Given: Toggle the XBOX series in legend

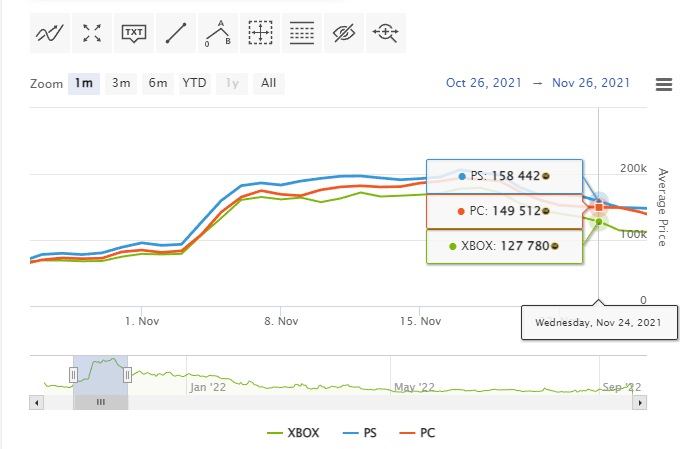Looking at the screenshot, I should [294, 433].
